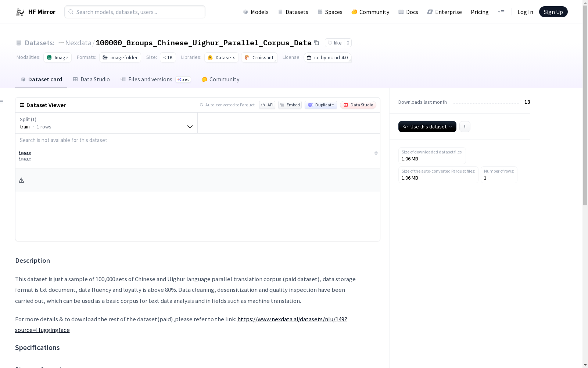Click the Sign Up button
Screen dimensions: 588x368
[x=553, y=12]
